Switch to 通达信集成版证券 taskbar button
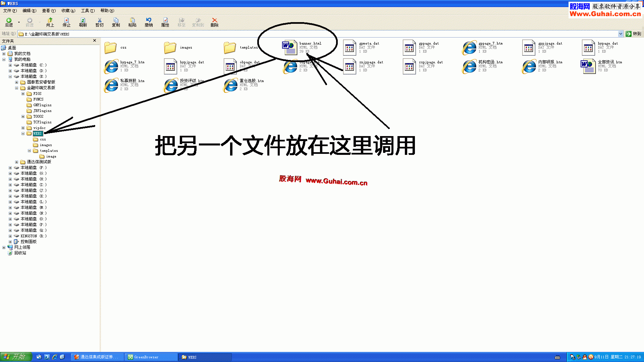644x362 pixels. [x=98, y=357]
